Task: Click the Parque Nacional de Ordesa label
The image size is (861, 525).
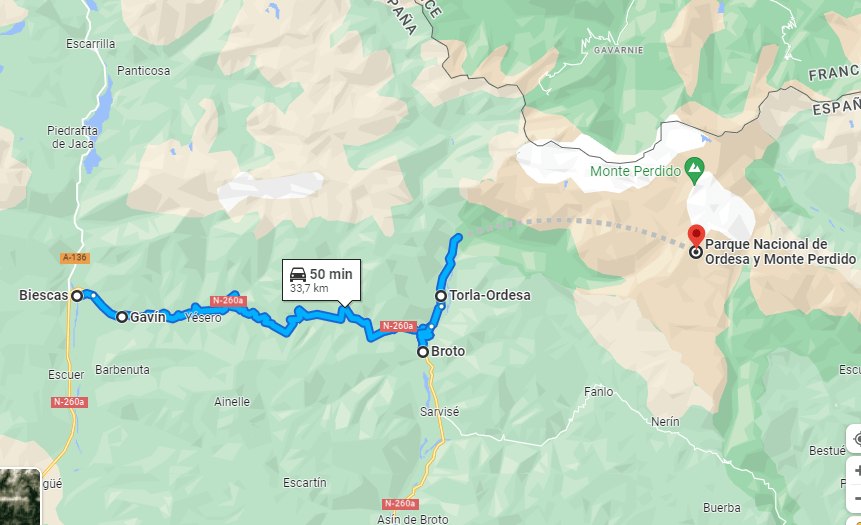Action: (780, 252)
